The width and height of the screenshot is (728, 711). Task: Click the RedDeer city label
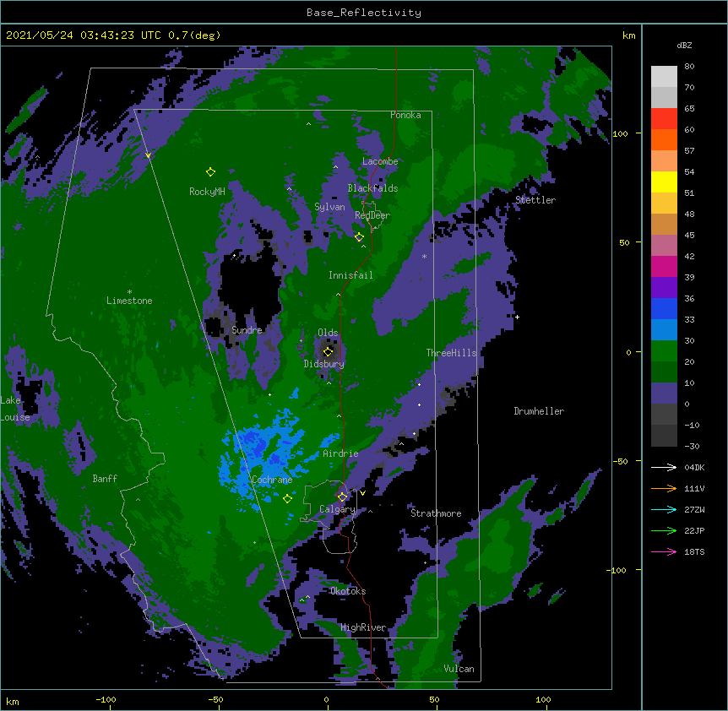(372, 215)
